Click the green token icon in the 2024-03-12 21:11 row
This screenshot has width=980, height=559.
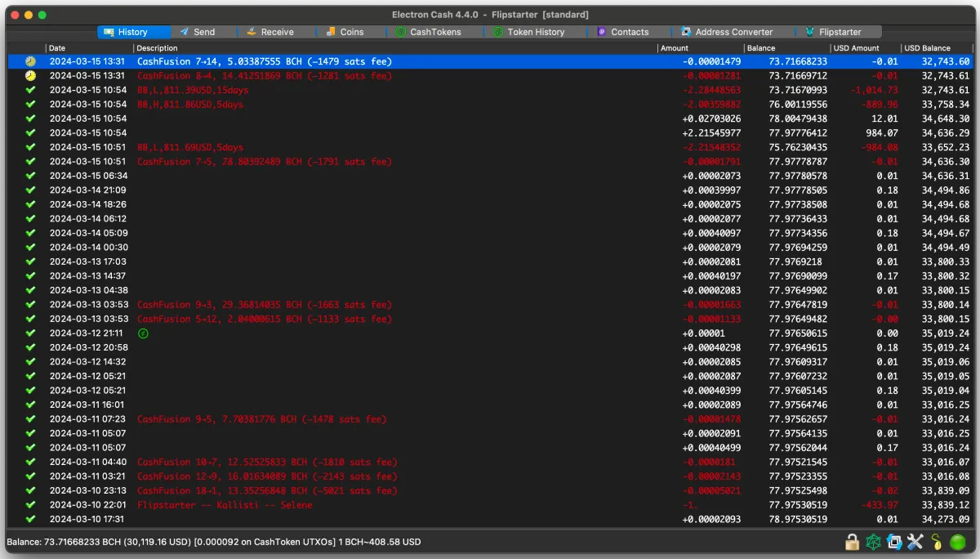143,333
